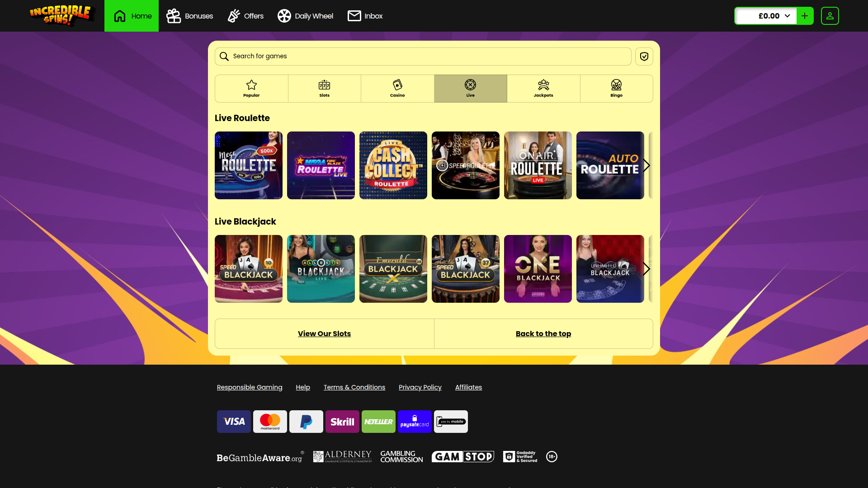Click the Terms & Conditions link
The width and height of the screenshot is (868, 488).
click(x=354, y=387)
